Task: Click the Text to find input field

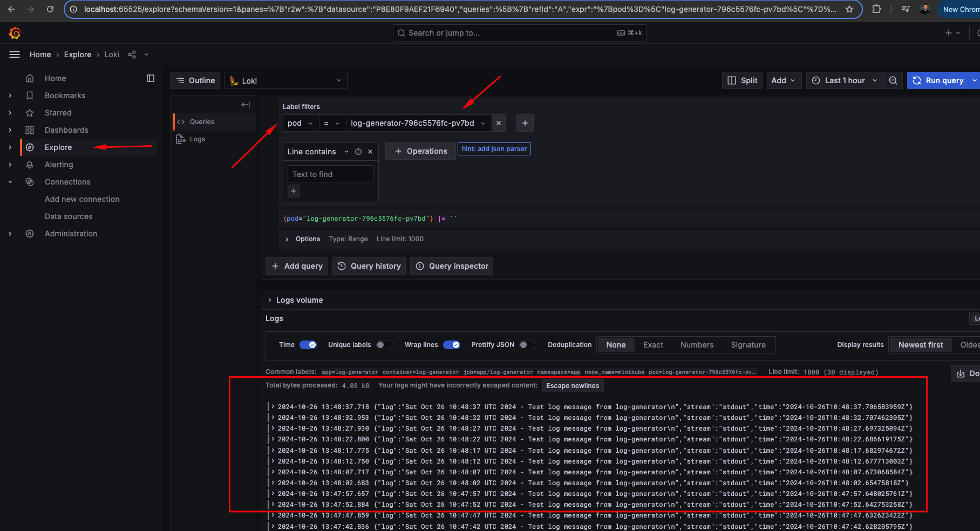Action: point(330,174)
